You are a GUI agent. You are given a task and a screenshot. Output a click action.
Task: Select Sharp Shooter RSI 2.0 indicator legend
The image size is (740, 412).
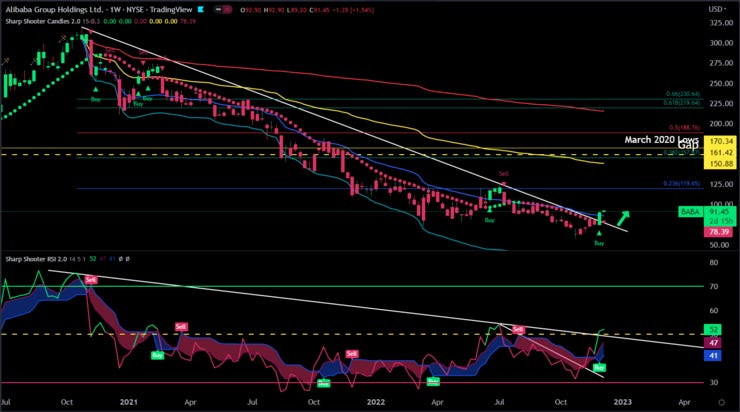(x=36, y=259)
